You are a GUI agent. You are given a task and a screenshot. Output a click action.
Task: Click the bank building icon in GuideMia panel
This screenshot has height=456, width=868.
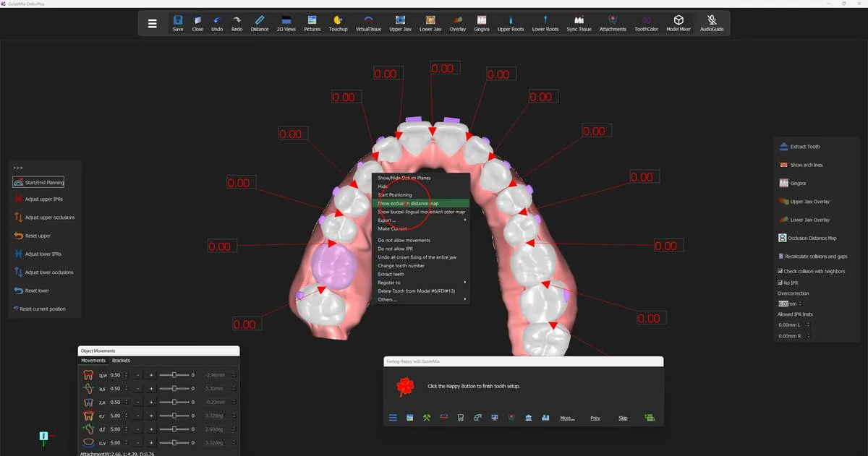point(529,418)
